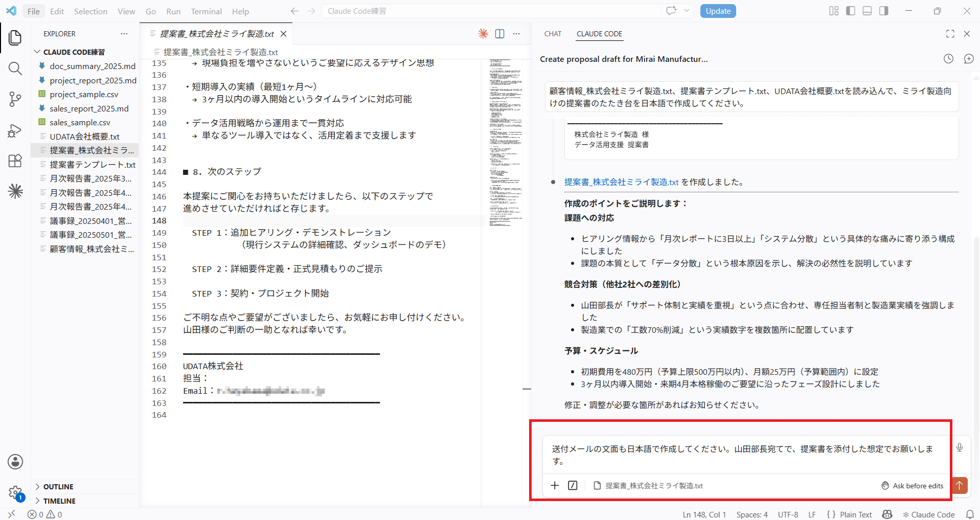
Task: Go back in navigation history
Action: click(294, 11)
